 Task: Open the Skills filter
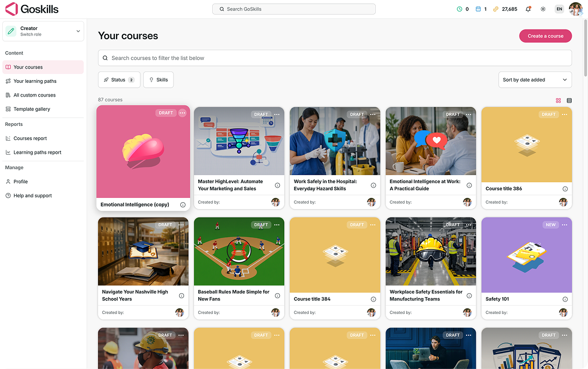[158, 80]
